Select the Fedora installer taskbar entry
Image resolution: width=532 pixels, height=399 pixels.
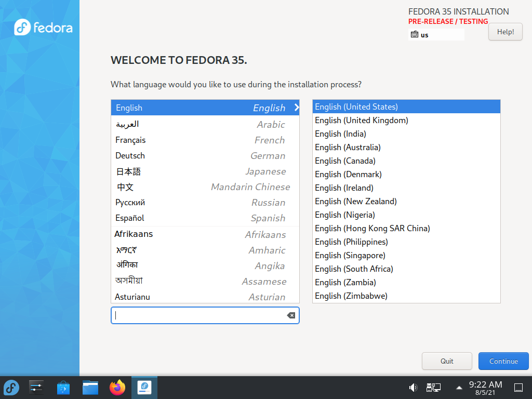[144, 387]
